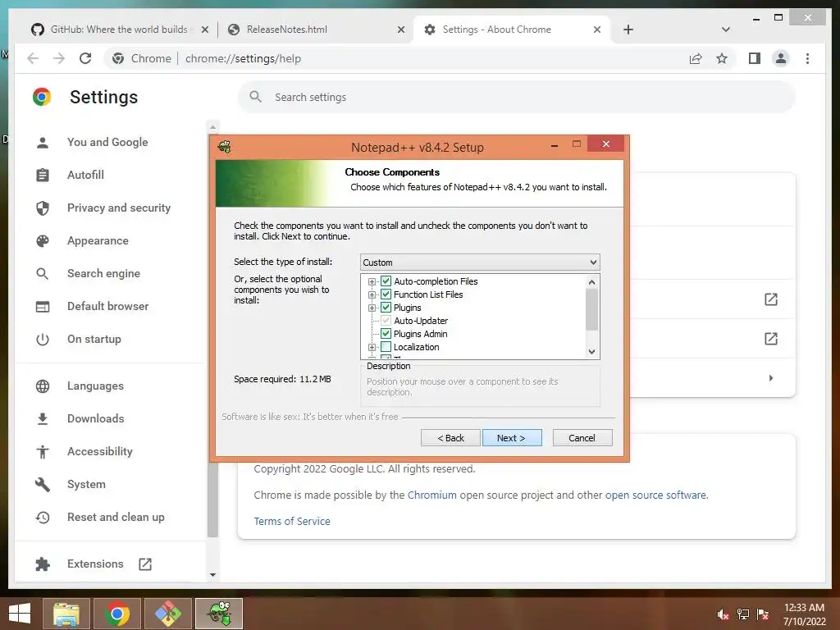The width and height of the screenshot is (840, 630).
Task: Click the Chrome logo beside Settings heading
Action: coord(42,97)
